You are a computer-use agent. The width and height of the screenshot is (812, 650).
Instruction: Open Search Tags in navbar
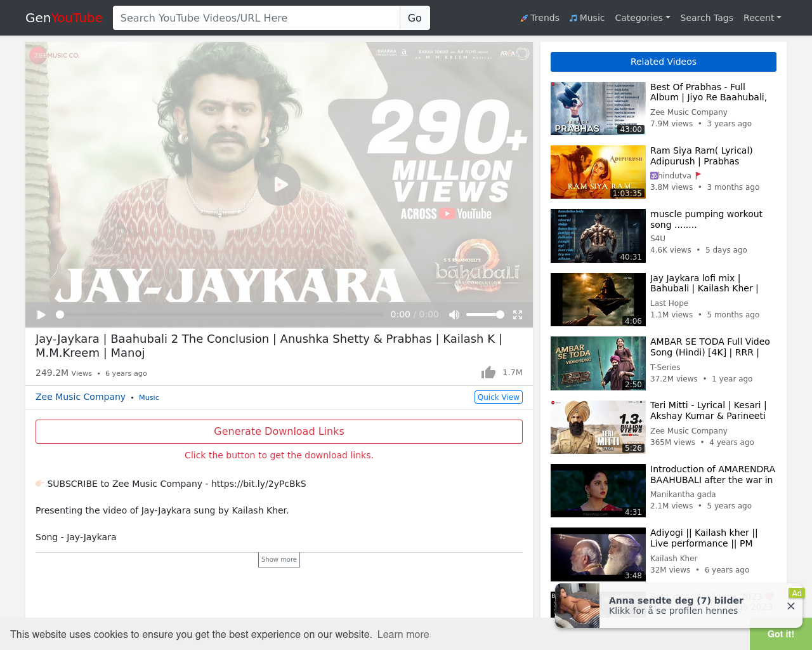pos(707,18)
